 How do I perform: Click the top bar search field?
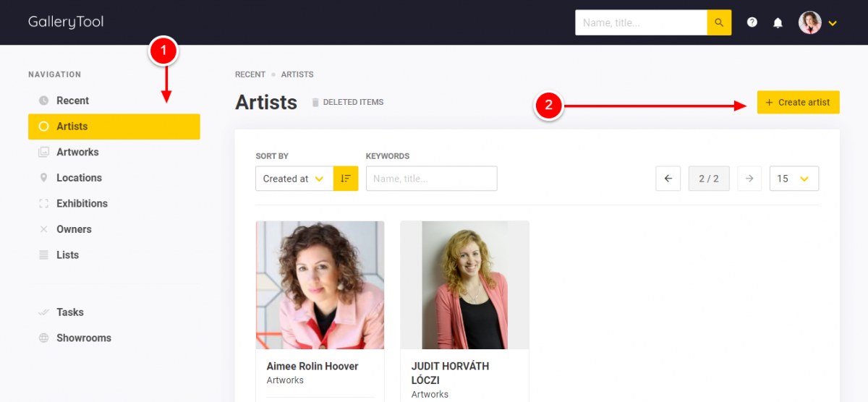pos(641,22)
